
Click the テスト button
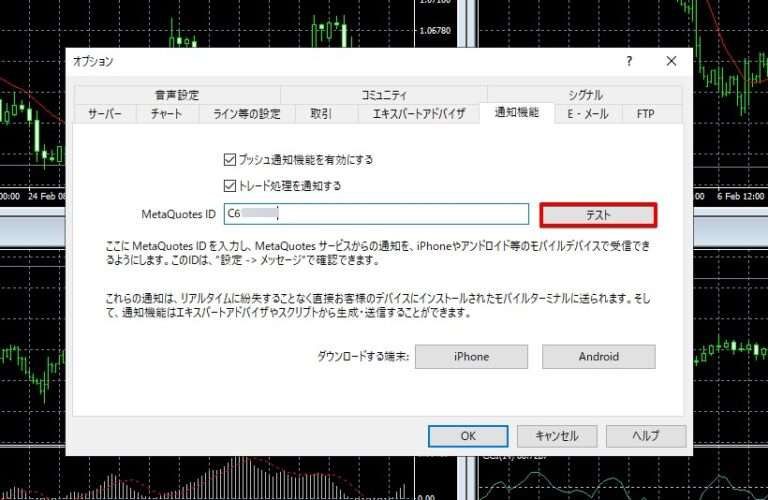click(598, 215)
